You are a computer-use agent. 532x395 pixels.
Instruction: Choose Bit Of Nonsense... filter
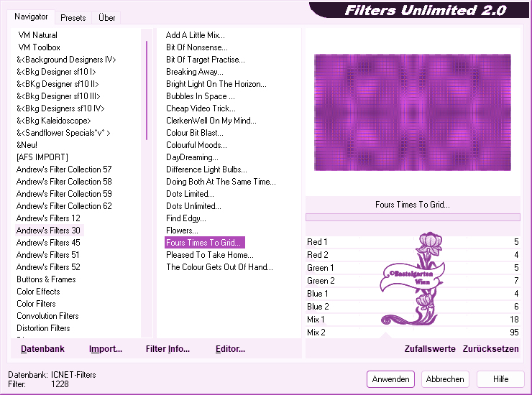click(x=197, y=47)
